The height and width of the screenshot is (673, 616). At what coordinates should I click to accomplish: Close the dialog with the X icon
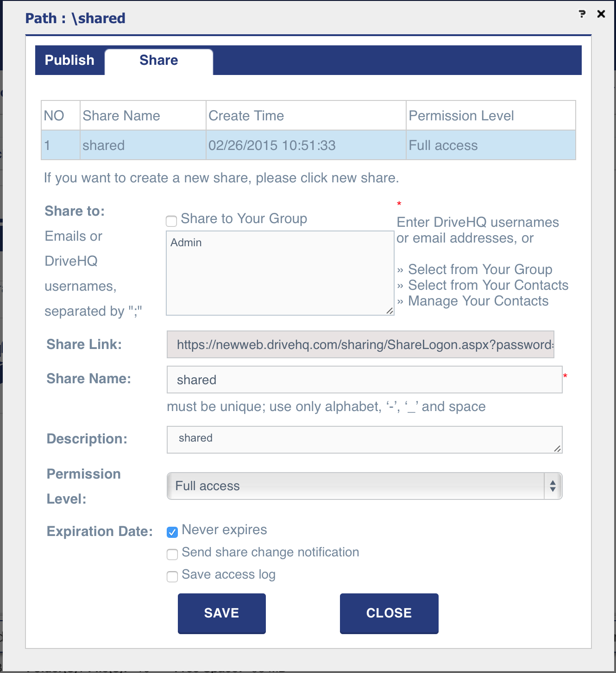601,14
